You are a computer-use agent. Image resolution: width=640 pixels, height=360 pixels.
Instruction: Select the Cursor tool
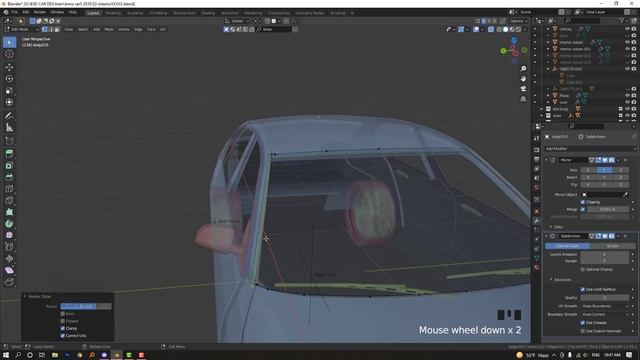coord(9,54)
